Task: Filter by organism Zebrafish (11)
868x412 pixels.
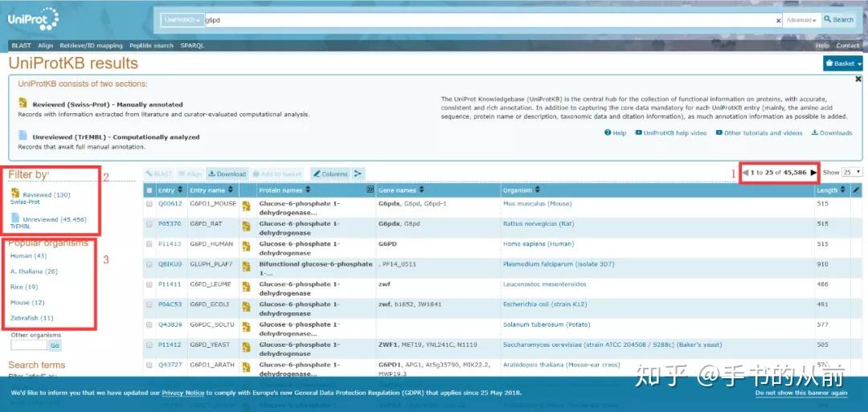Action: point(32,318)
